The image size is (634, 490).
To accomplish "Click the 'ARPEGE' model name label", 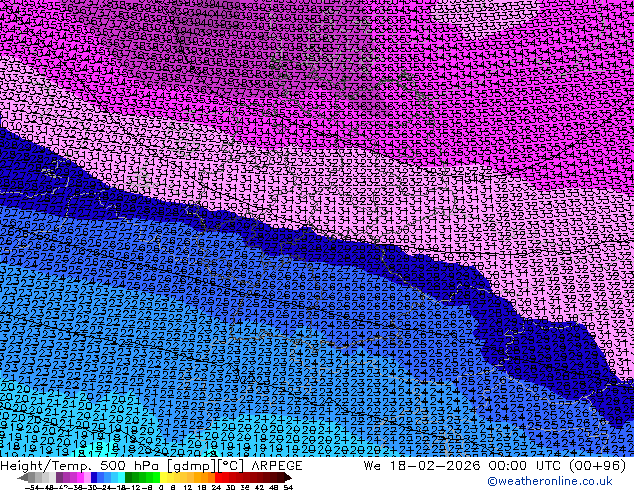I will 277,465.
